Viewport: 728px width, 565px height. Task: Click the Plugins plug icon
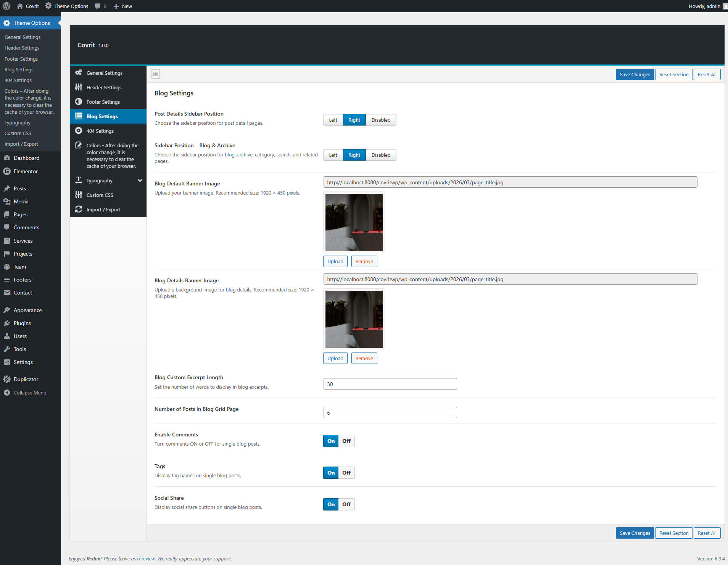coord(7,323)
